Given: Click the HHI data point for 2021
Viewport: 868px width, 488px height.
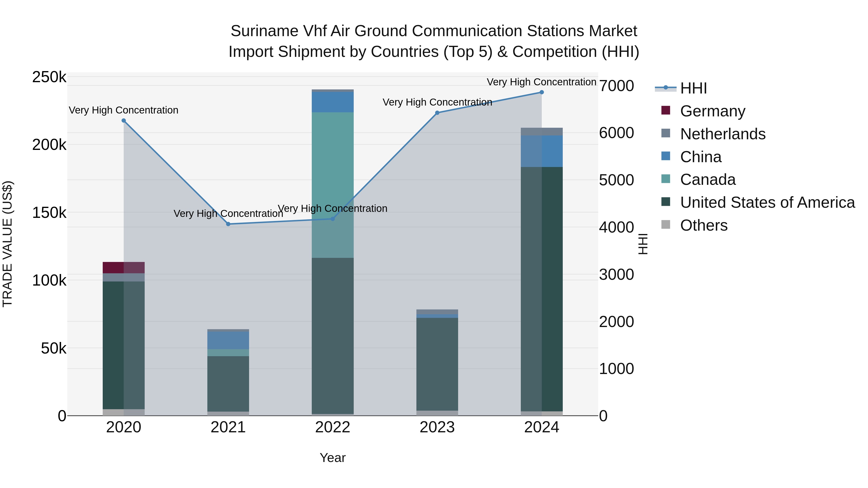Looking at the screenshot, I should pos(228,224).
